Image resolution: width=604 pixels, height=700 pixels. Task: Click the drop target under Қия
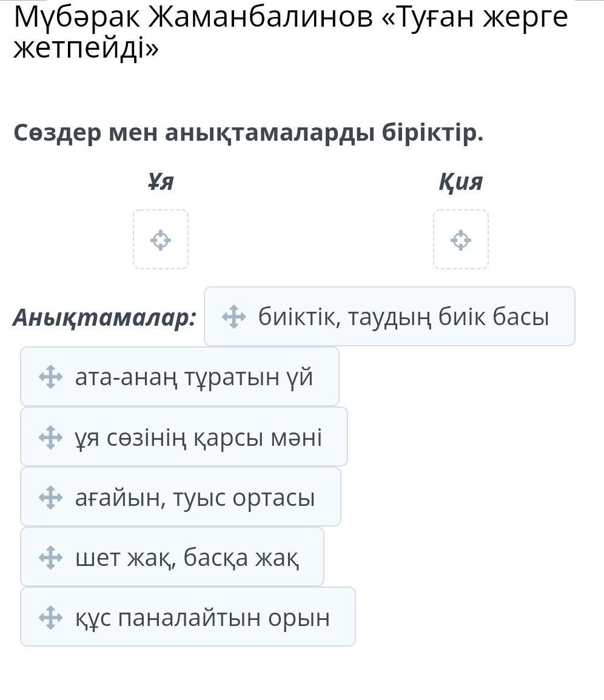[x=461, y=240]
